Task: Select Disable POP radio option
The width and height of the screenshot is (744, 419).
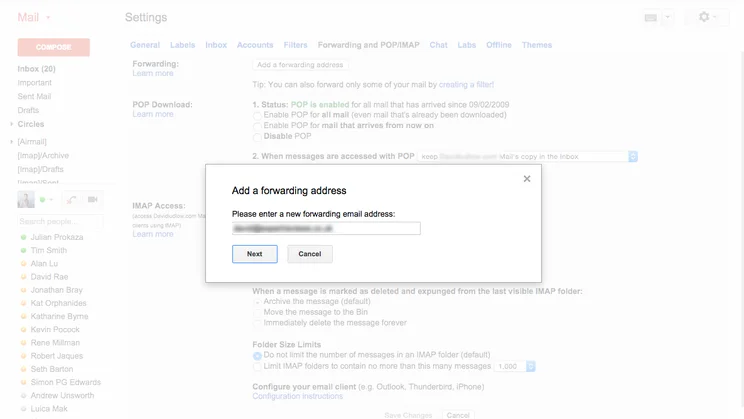Action: point(257,137)
